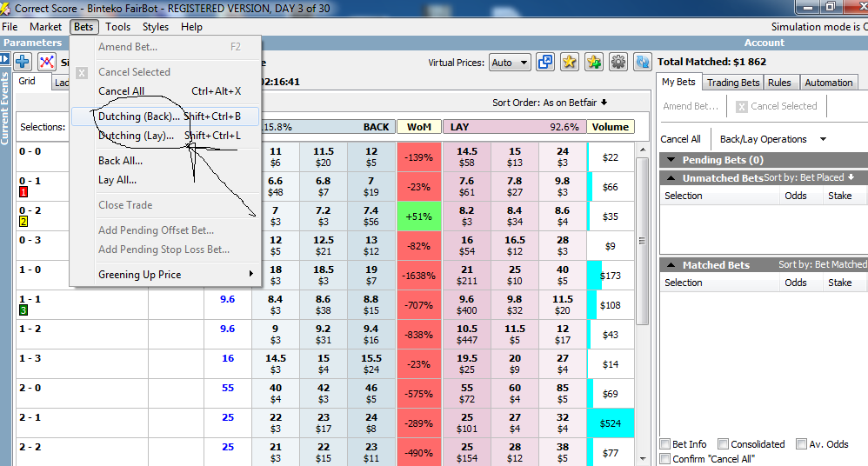Open the File menu
This screenshot has width=868, height=466.
(10, 27)
